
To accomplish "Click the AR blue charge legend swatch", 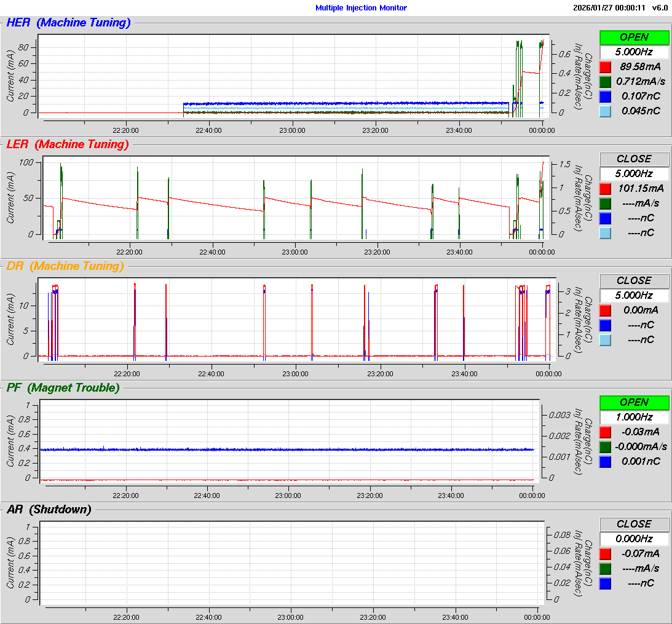I will point(605,583).
